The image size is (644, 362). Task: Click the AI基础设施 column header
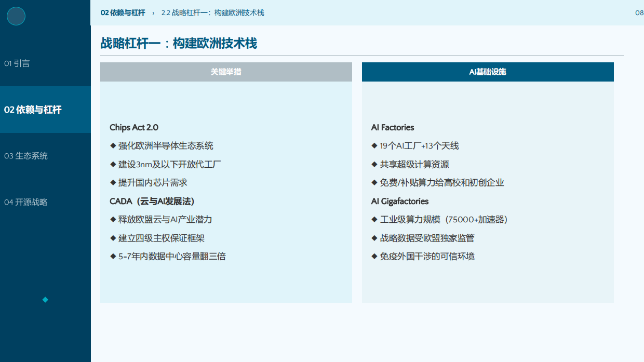coord(488,72)
